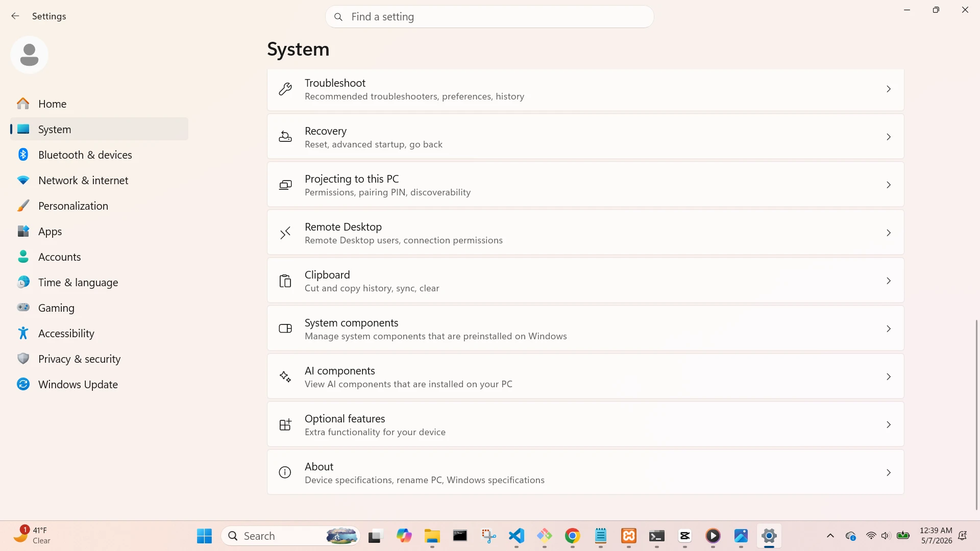Click the Clipboard row icon
The width and height of the screenshot is (980, 551).
pyautogui.click(x=285, y=281)
